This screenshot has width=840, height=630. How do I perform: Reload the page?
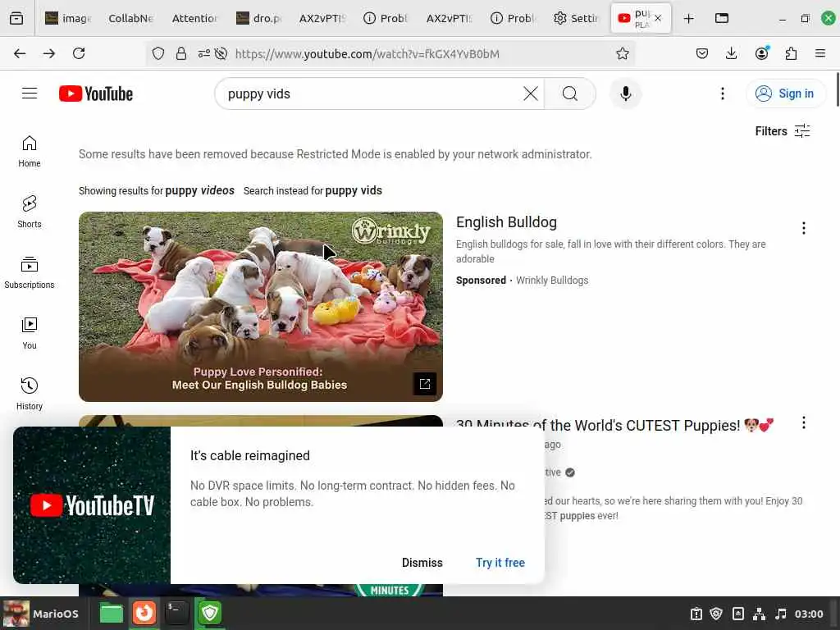point(79,53)
